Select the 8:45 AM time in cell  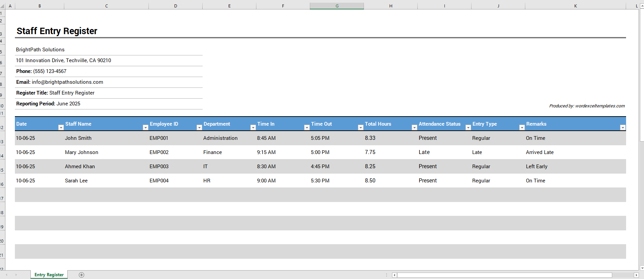[283, 138]
